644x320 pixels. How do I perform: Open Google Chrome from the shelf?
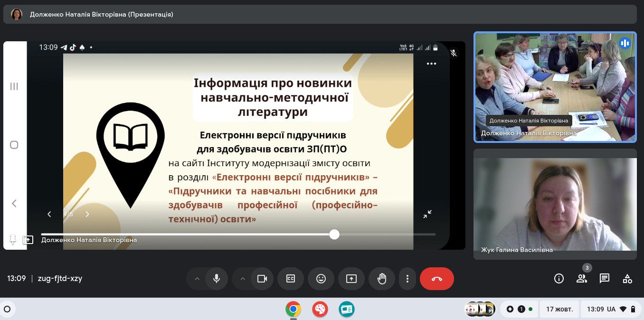click(x=294, y=310)
